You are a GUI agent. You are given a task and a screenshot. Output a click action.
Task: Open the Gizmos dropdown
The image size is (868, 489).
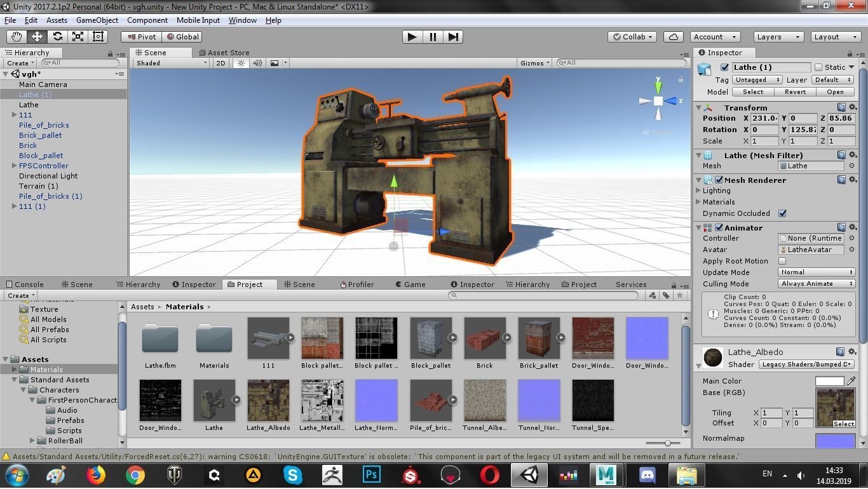pyautogui.click(x=534, y=63)
